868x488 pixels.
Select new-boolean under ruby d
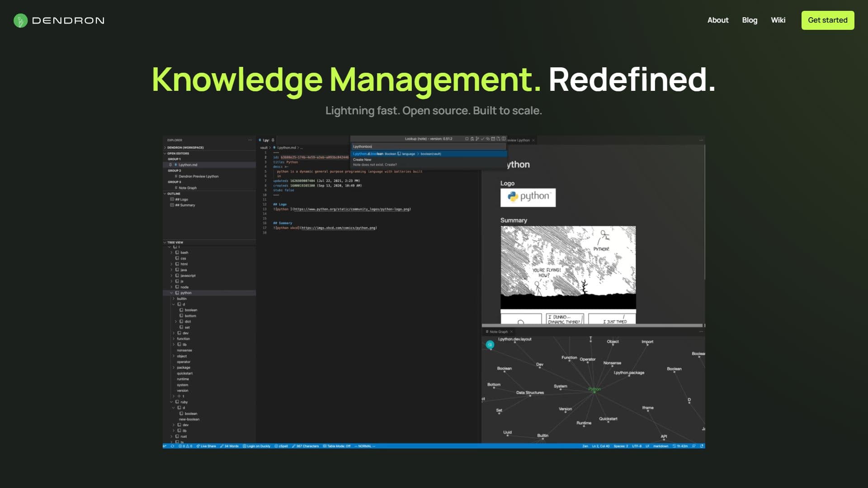[189, 419]
